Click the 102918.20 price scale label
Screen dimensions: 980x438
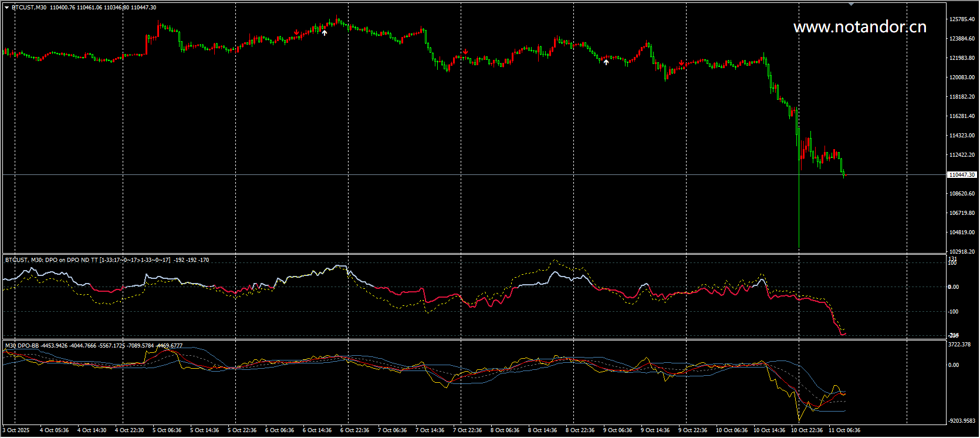point(962,252)
